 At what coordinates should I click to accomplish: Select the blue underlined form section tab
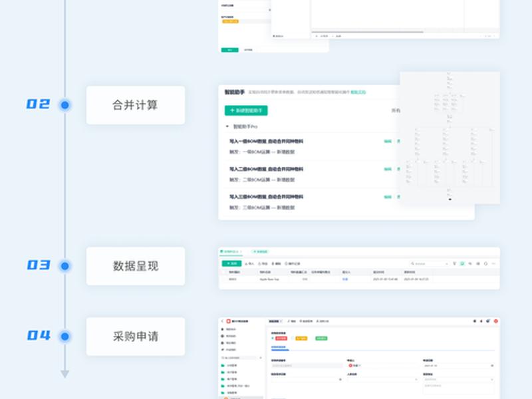[x=280, y=347]
